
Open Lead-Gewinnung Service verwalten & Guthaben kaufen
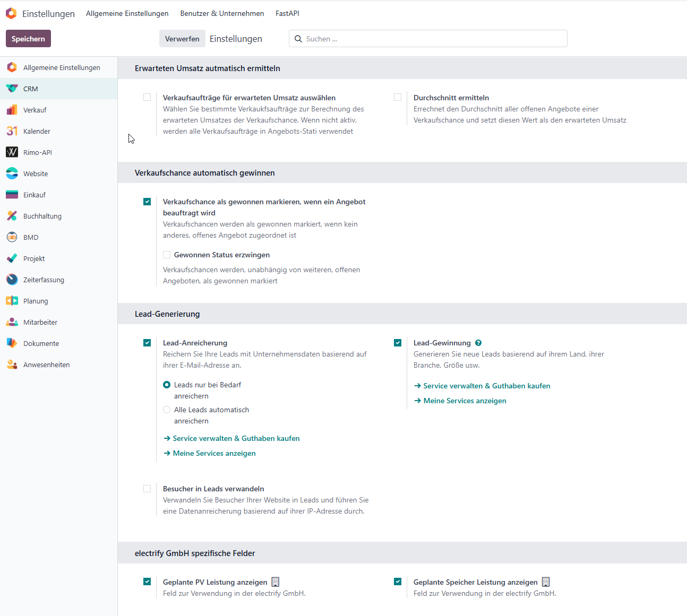pos(483,386)
